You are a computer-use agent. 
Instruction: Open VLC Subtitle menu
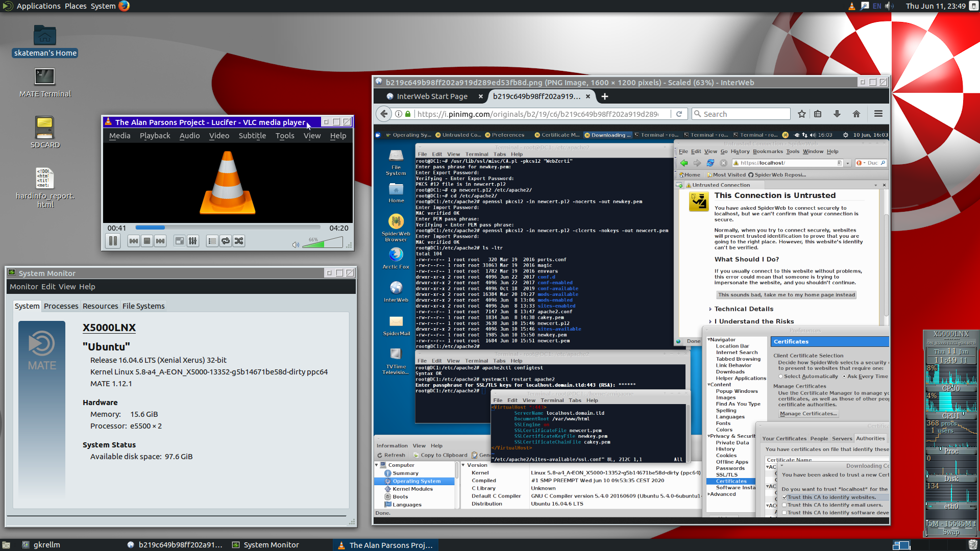(x=252, y=136)
